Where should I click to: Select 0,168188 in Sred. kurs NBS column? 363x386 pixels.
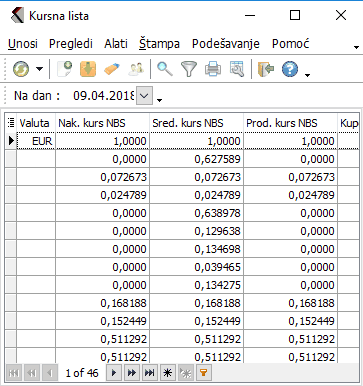coord(196,303)
